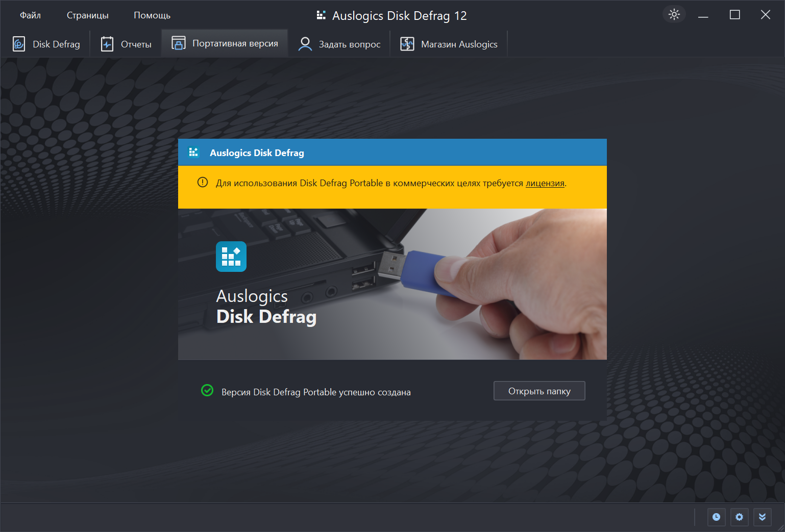Screen dimensions: 785x532
Task: Click the Auslogics icon in dialog header
Action: tap(193, 152)
